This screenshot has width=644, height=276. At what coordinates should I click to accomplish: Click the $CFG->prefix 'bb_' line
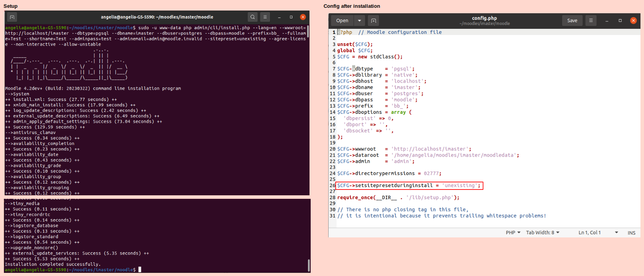pyautogui.click(x=373, y=106)
